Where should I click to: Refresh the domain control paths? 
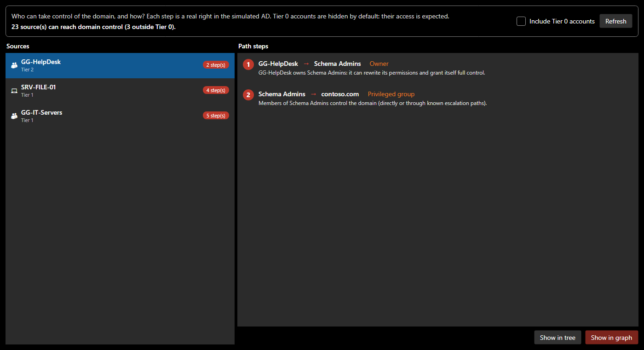(x=616, y=21)
